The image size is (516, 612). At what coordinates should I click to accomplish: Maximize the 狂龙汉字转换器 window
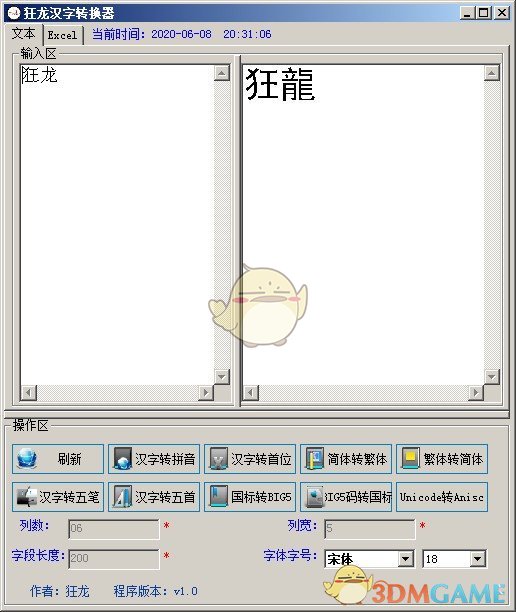pos(483,13)
